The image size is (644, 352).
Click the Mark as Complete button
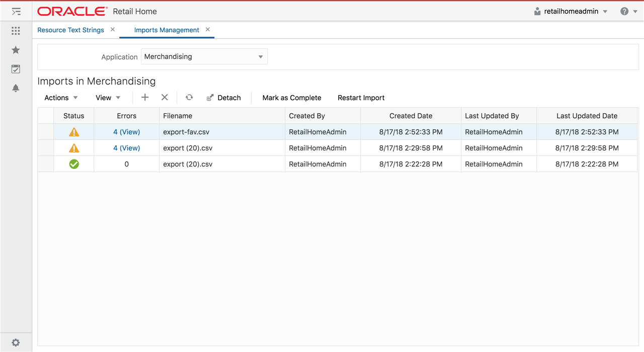tap(292, 98)
